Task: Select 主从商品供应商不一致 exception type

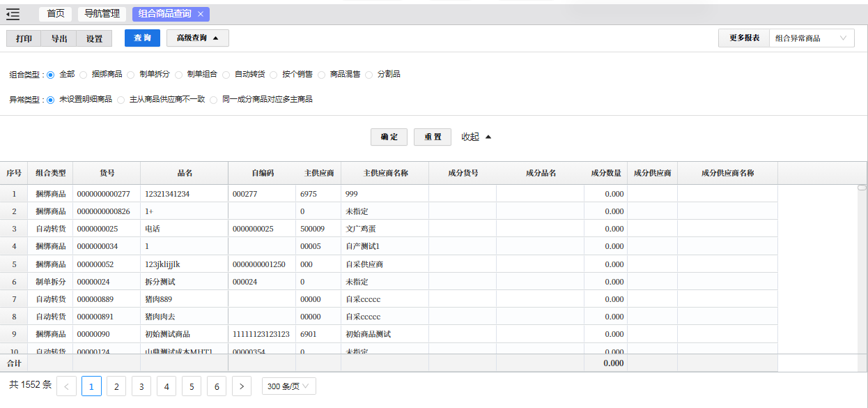Action: coord(121,100)
